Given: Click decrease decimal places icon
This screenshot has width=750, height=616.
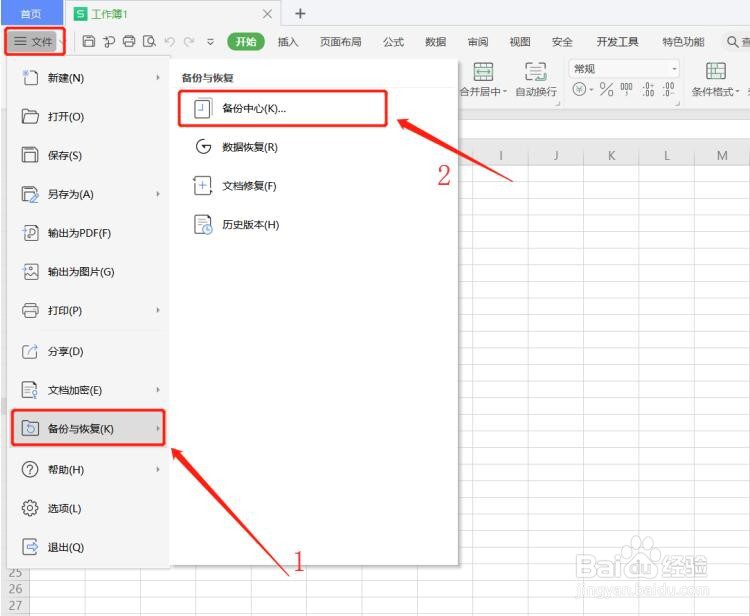Looking at the screenshot, I should tap(669, 89).
